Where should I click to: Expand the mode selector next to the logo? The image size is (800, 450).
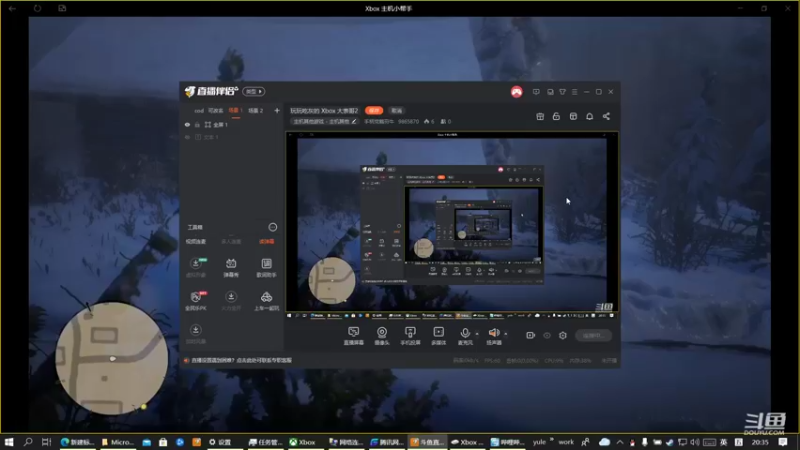tap(254, 91)
